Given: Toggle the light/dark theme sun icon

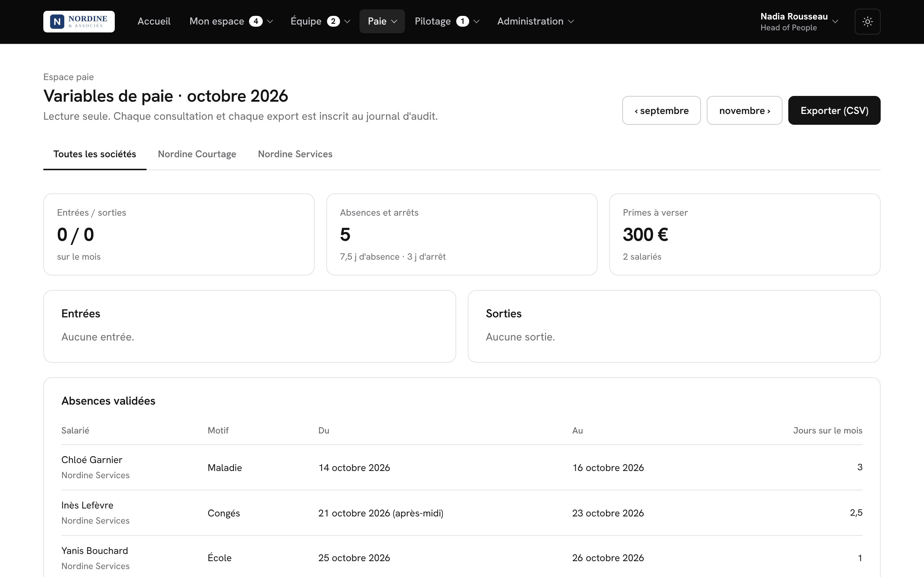Looking at the screenshot, I should 867,21.
